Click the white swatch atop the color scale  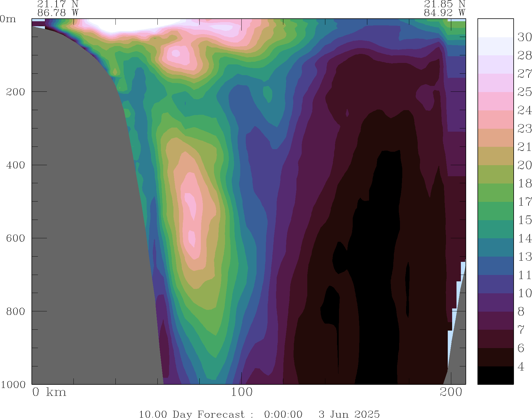pos(495,28)
